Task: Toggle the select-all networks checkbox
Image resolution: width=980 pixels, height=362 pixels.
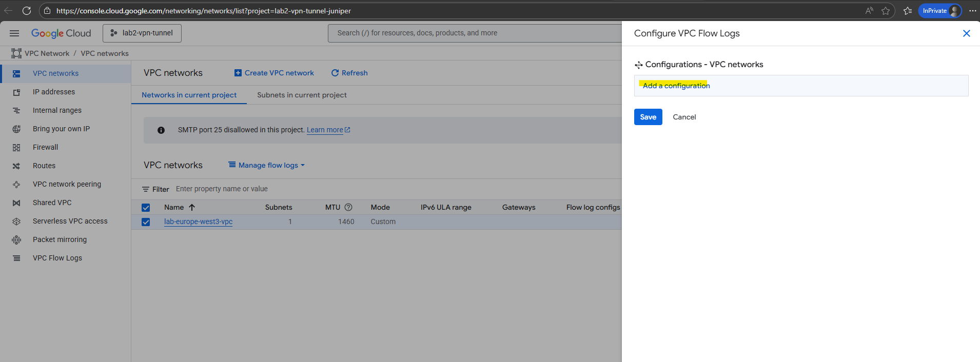Action: tap(146, 208)
